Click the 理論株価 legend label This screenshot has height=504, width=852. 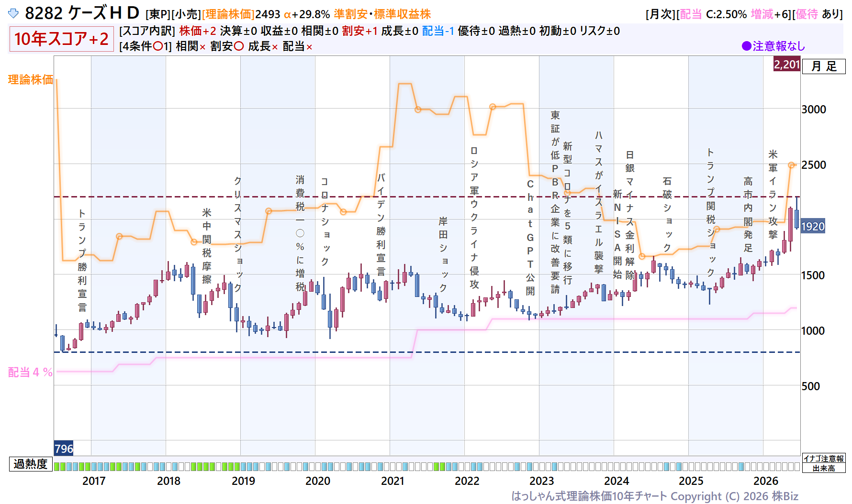[31, 79]
